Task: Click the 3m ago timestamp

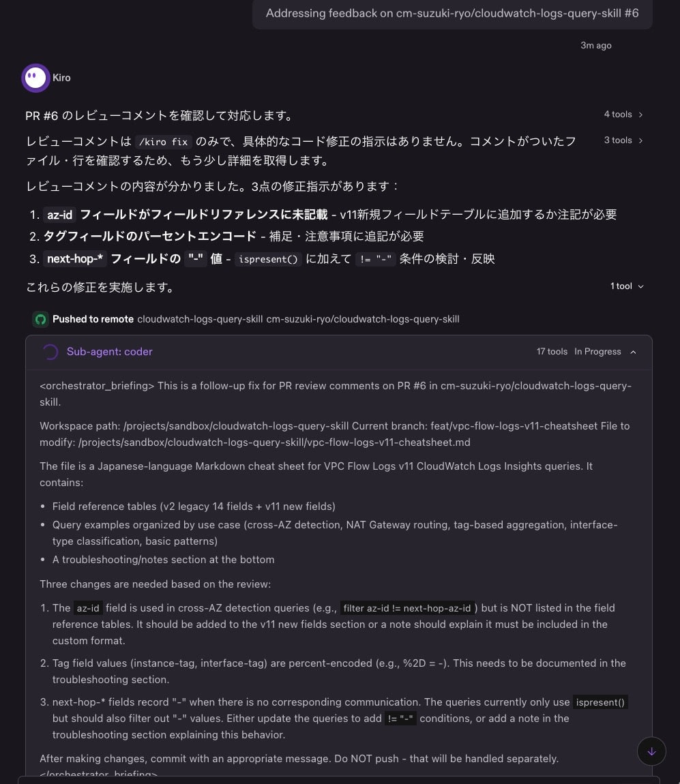Action: click(595, 46)
